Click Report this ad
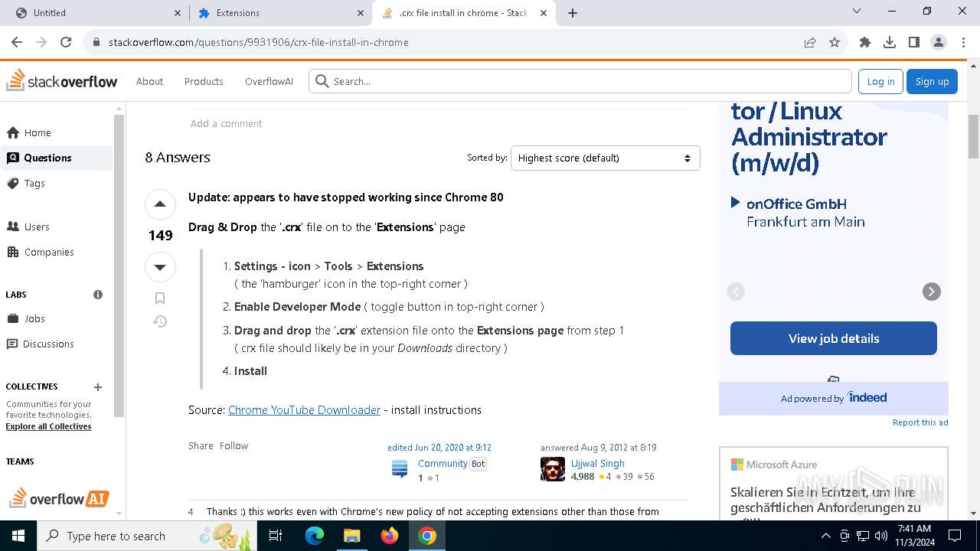Viewport: 980px width, 551px height. (920, 422)
